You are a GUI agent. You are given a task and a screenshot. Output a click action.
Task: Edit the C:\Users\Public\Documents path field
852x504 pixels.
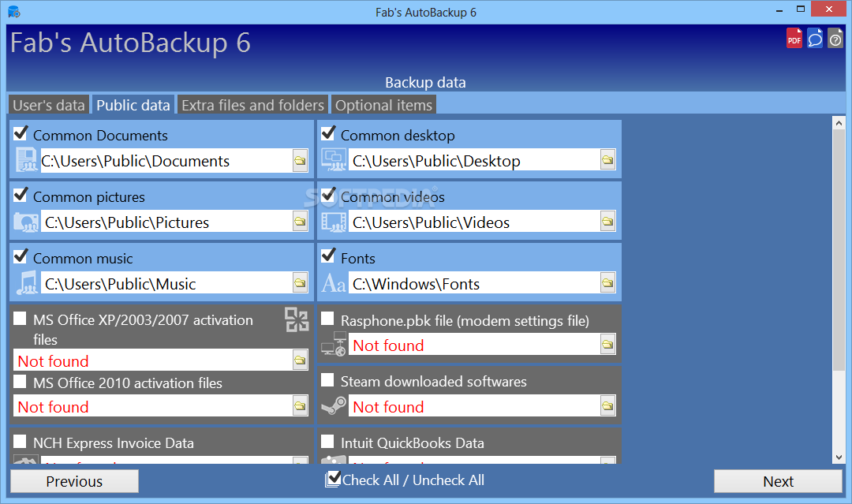click(166, 161)
